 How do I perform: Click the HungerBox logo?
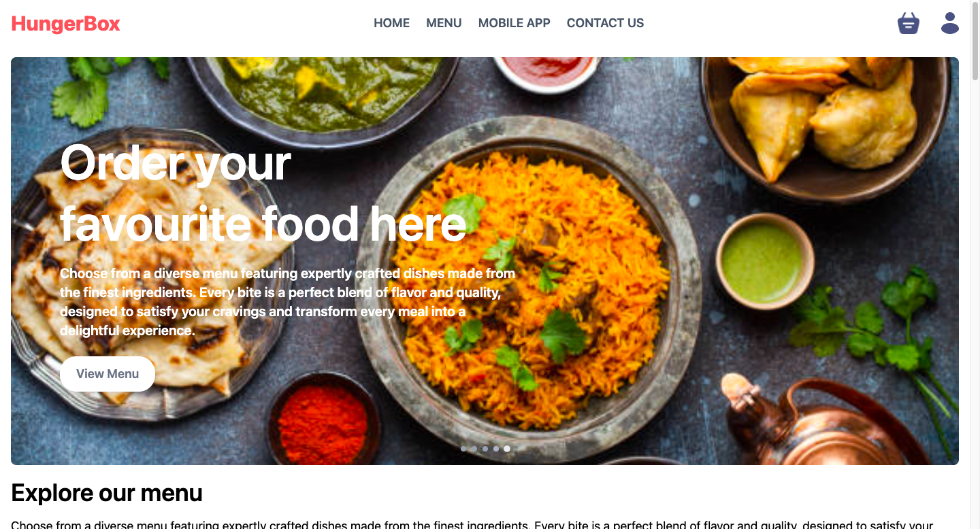66,24
